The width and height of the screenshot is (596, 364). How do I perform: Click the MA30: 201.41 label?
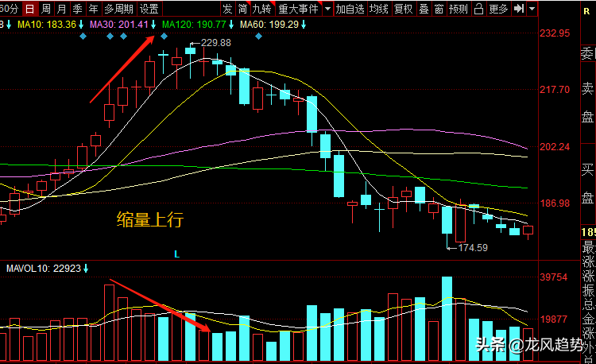coord(119,25)
